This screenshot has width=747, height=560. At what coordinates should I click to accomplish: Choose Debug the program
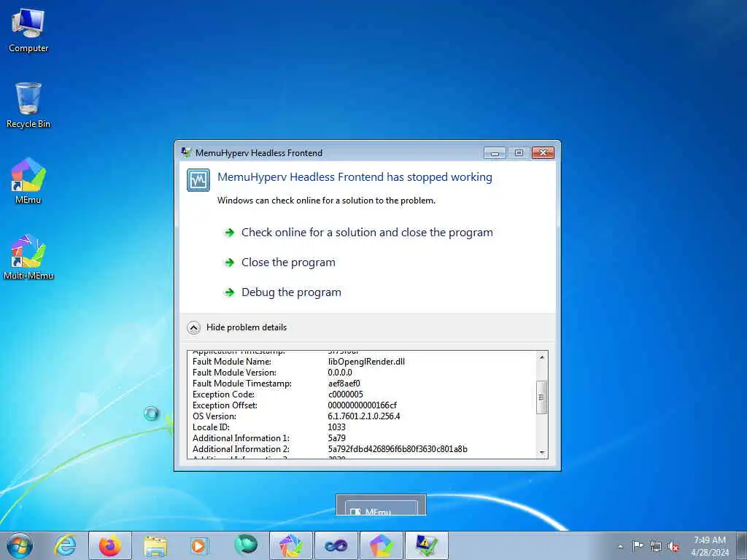tap(291, 292)
